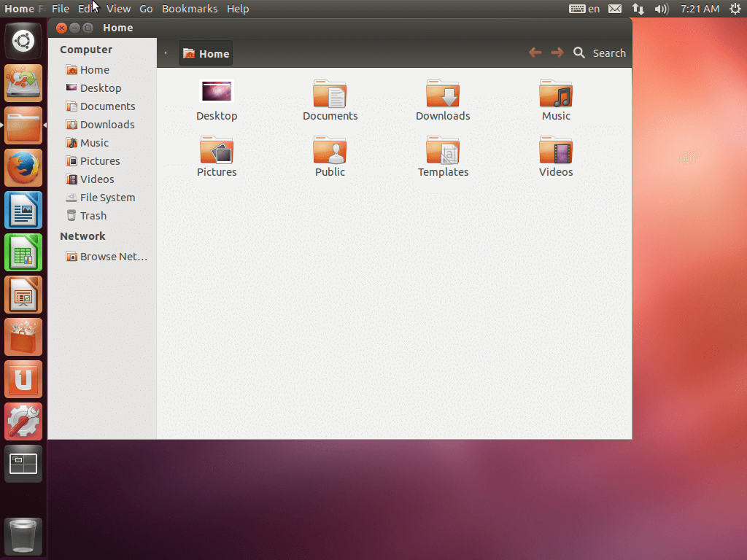Viewport: 747px width, 560px height.
Task: Open the network connection indicator
Action: 638,9
